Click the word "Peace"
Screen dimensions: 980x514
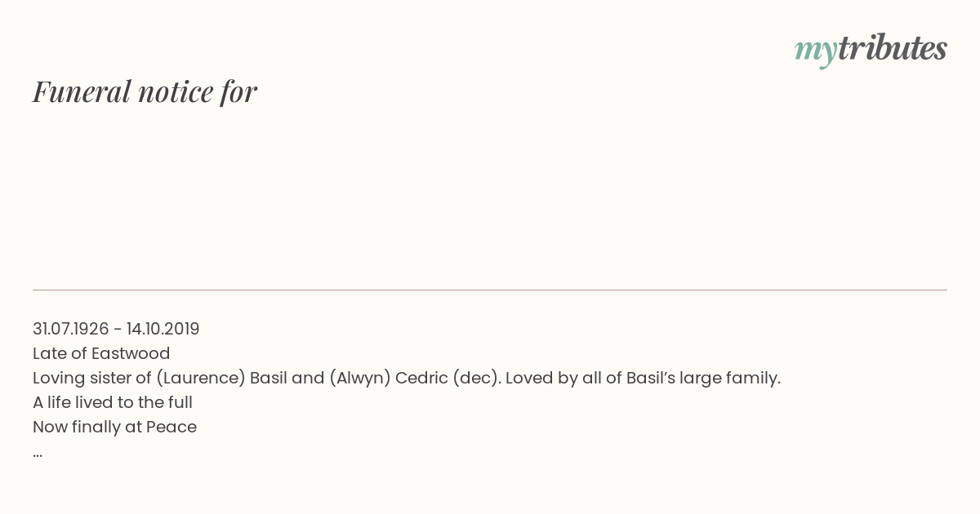(x=171, y=427)
